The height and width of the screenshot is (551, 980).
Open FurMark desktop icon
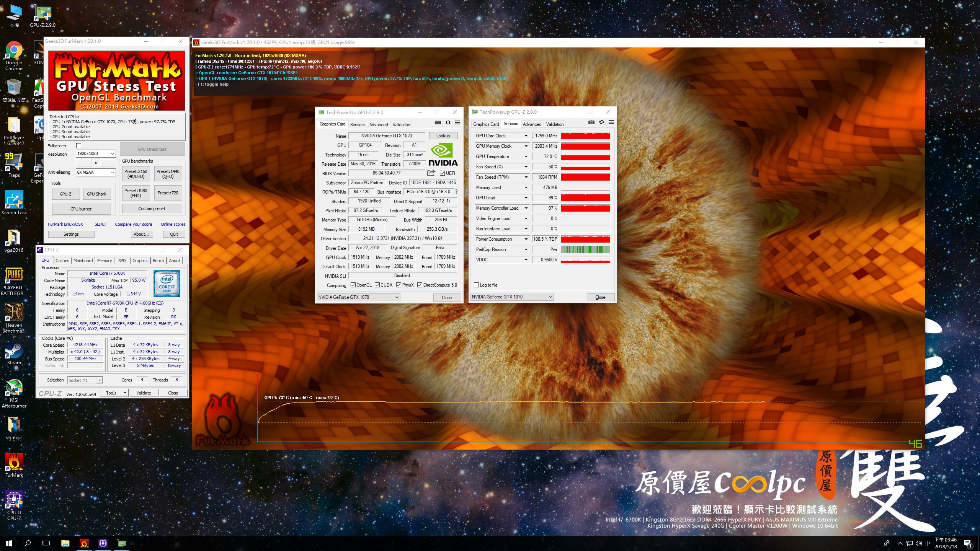click(x=14, y=465)
